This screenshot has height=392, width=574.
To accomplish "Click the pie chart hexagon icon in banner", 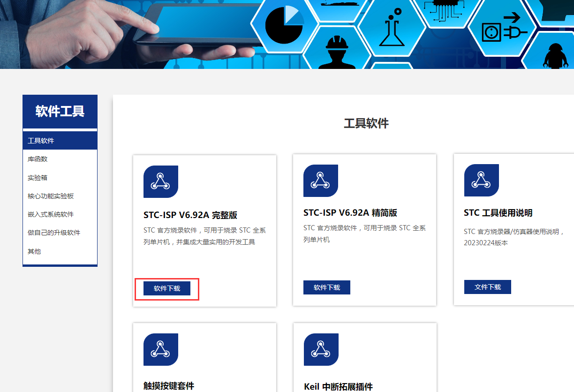I will [284, 24].
